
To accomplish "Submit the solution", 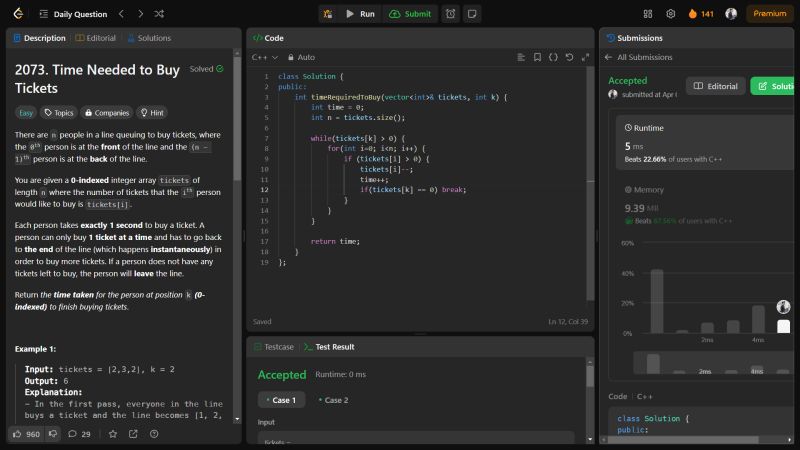I will pos(410,14).
